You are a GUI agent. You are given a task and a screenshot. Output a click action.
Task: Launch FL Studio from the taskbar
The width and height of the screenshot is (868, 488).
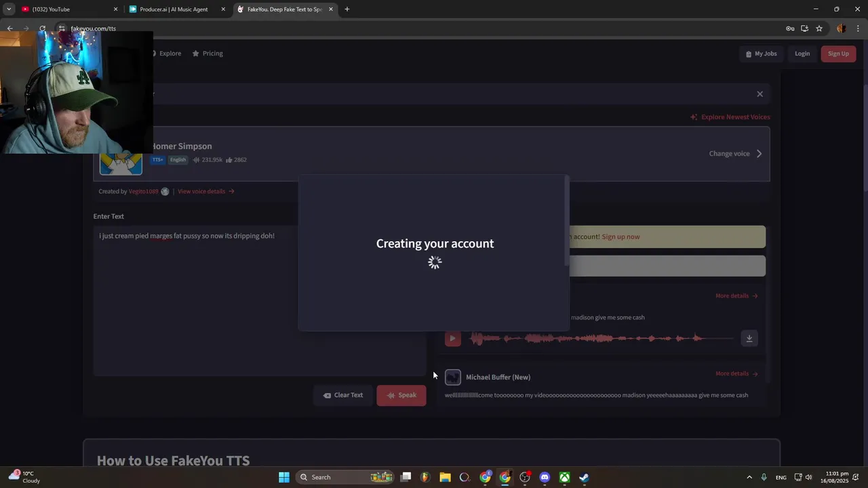point(425,477)
